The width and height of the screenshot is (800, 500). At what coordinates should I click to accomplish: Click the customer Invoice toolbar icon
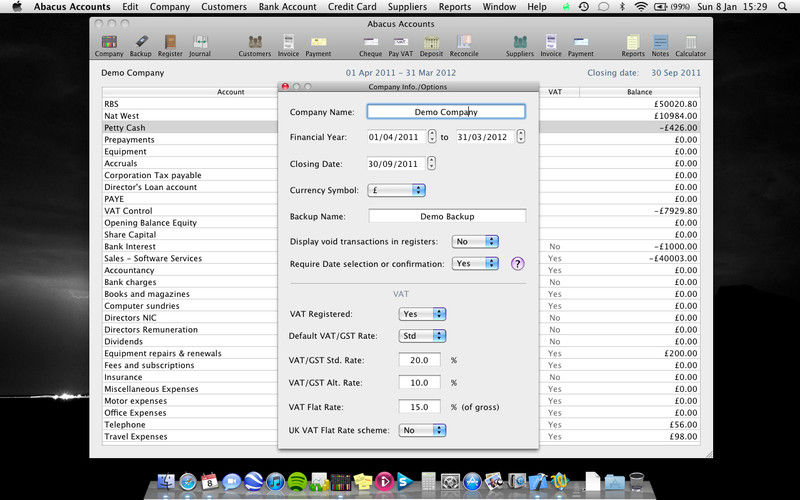(288, 45)
